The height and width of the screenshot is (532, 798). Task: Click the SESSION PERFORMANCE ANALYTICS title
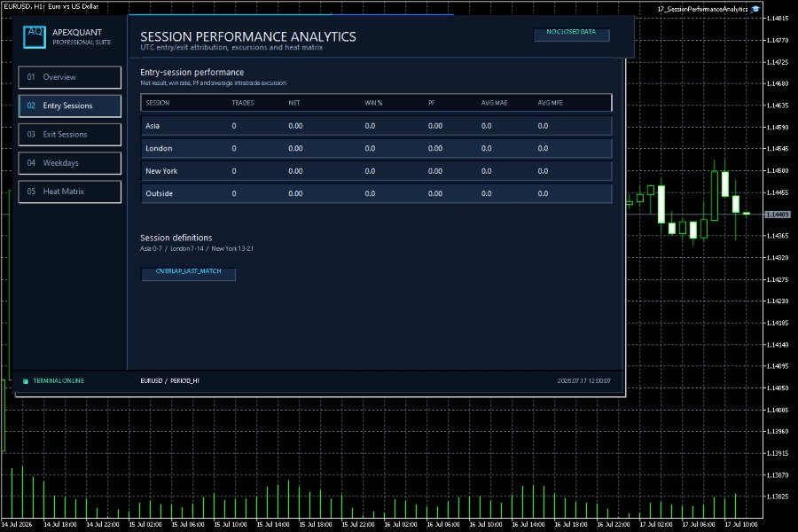248,36
